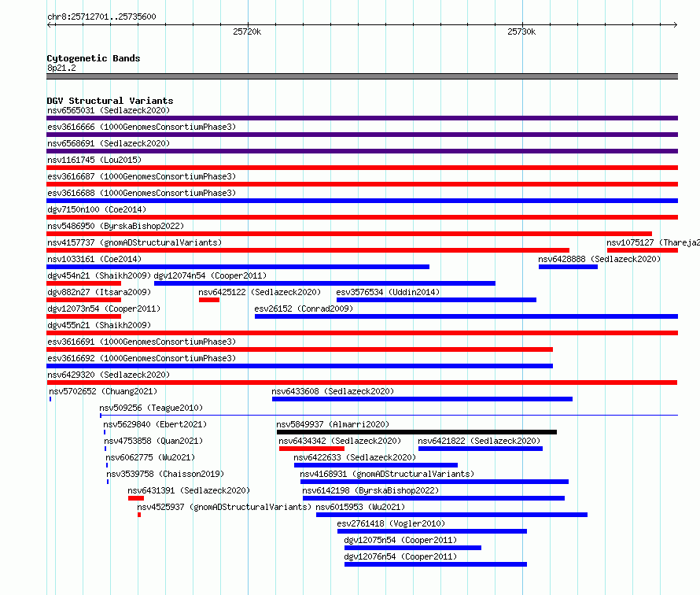Click the esv3616688 blue variant bar

click(x=362, y=201)
